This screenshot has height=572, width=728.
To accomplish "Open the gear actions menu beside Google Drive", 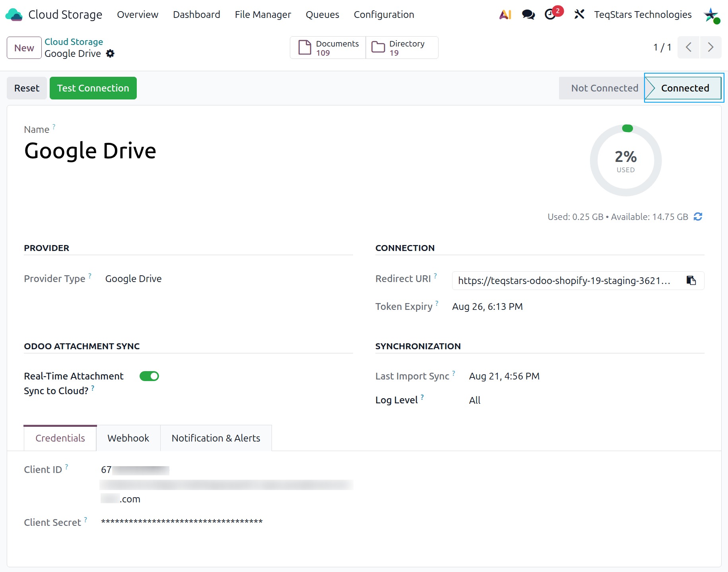I will tap(110, 54).
